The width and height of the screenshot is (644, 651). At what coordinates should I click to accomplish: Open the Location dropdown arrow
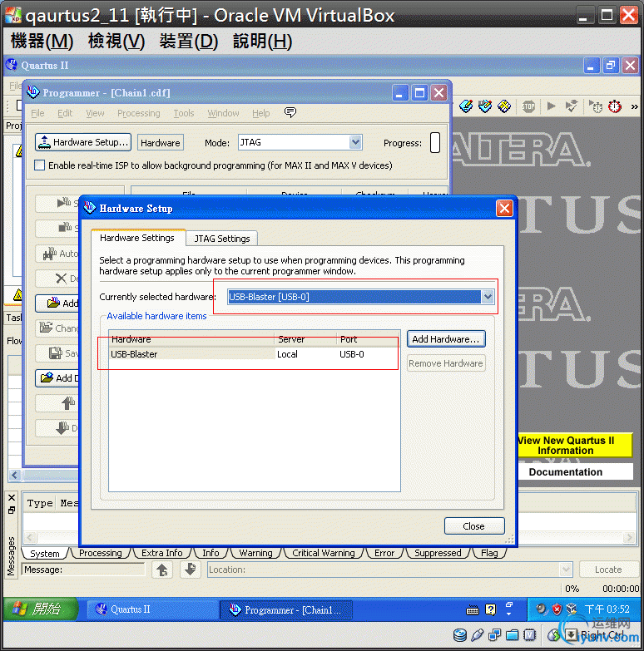(x=566, y=570)
